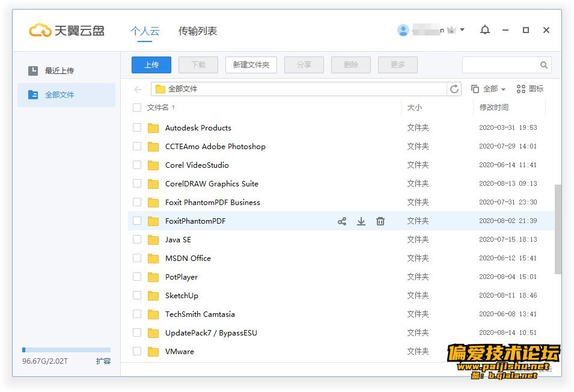The width and height of the screenshot is (574, 392).
Task: Click the 全部文件 path field
Action: pos(299,89)
